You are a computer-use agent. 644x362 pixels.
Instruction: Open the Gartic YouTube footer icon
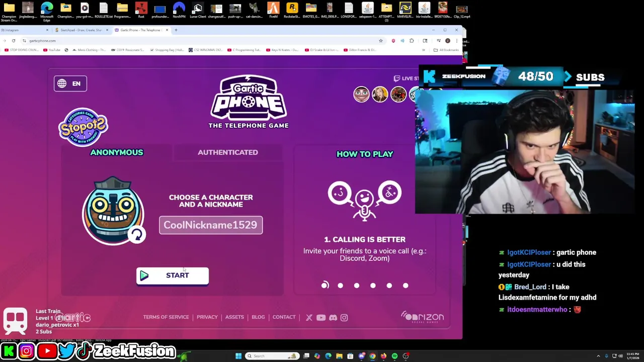pos(321,317)
